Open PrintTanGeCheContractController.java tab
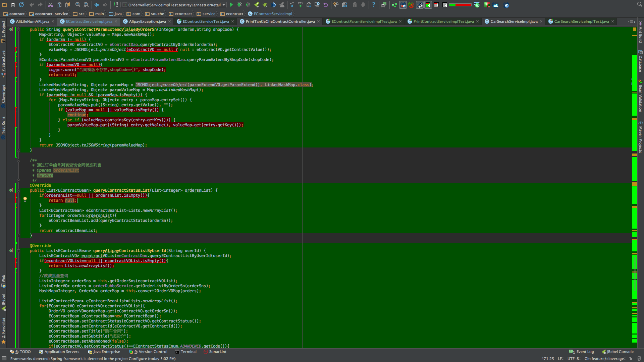Image resolution: width=644 pixels, height=362 pixels. (280, 21)
